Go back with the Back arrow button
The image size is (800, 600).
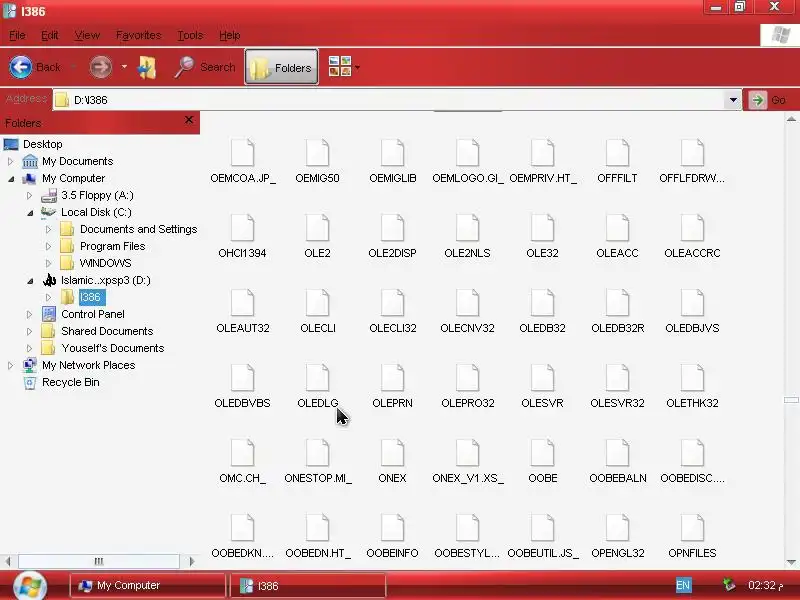coord(35,67)
